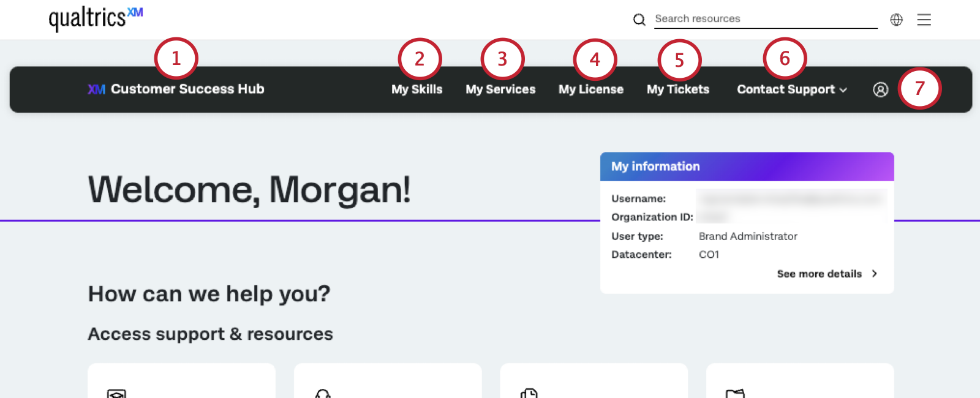Screen dimensions: 980x398
Task: Click the See more details link
Action: tap(827, 274)
